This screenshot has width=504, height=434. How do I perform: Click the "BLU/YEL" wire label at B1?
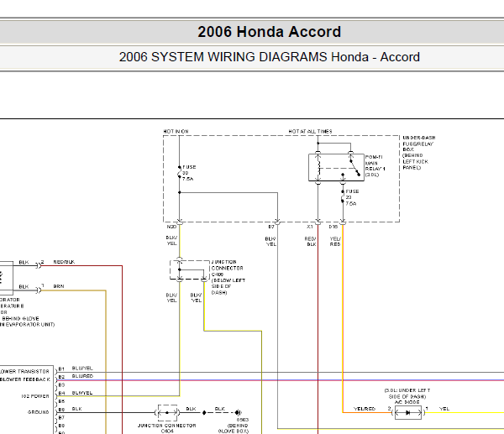[x=82, y=369]
